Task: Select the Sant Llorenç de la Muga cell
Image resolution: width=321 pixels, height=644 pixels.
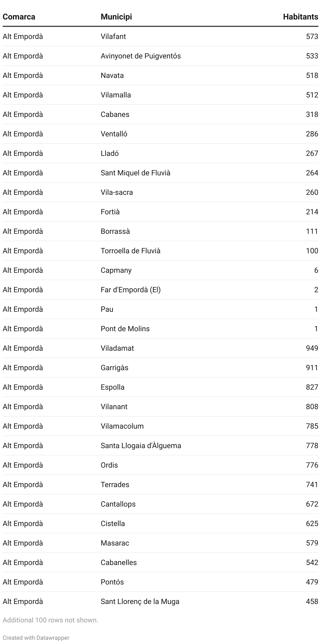Action: coord(140,601)
